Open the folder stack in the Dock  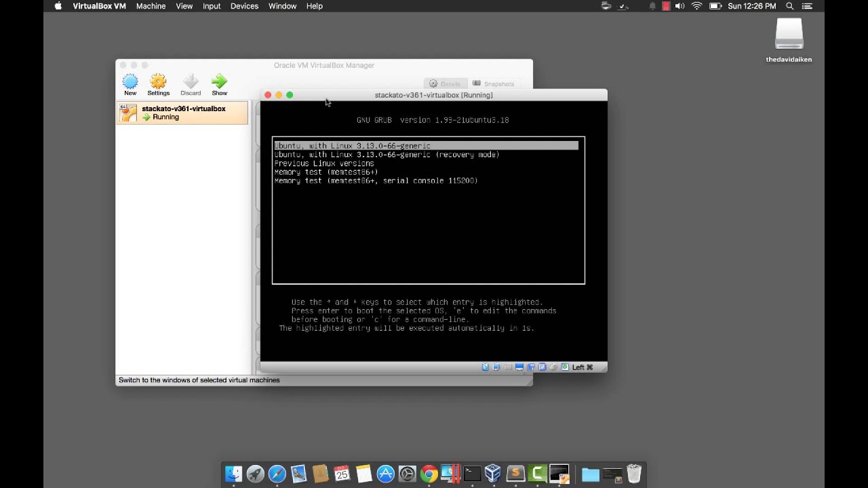[591, 474]
